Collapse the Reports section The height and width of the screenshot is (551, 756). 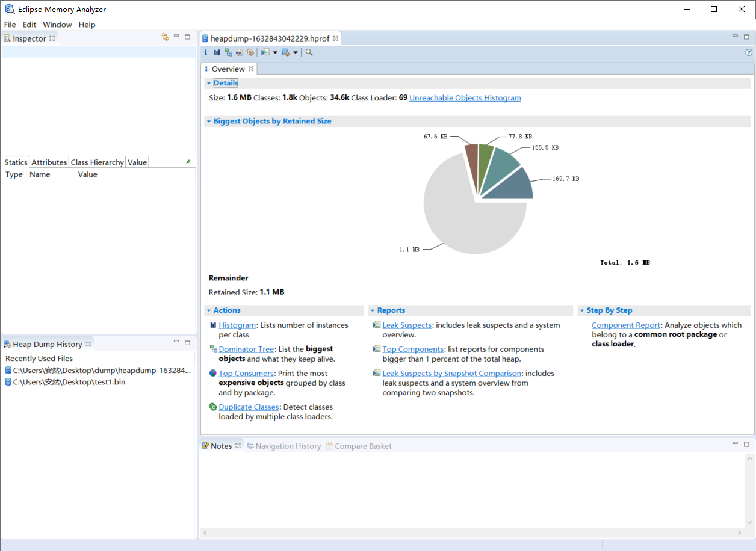coord(373,310)
